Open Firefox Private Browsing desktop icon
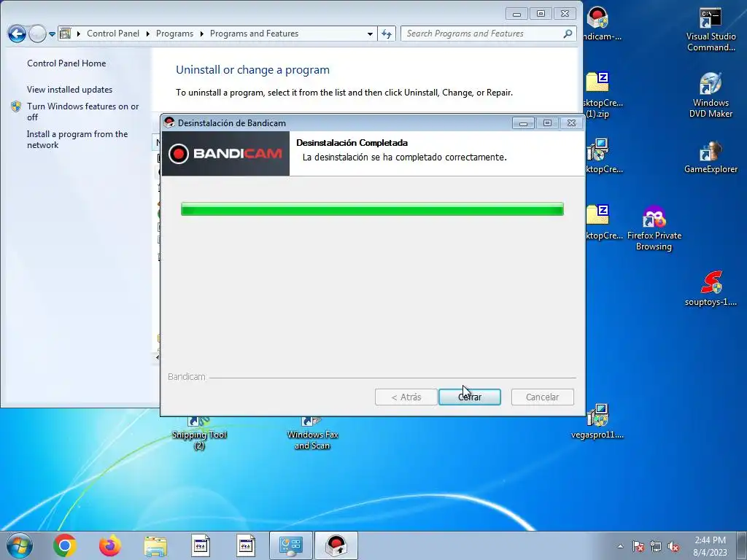Screen dimensions: 747x560 point(654,228)
